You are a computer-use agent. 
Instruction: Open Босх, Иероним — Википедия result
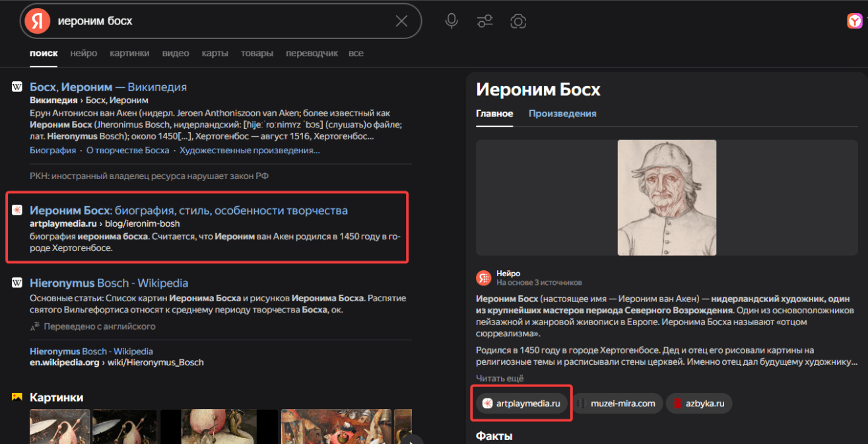[x=108, y=87]
